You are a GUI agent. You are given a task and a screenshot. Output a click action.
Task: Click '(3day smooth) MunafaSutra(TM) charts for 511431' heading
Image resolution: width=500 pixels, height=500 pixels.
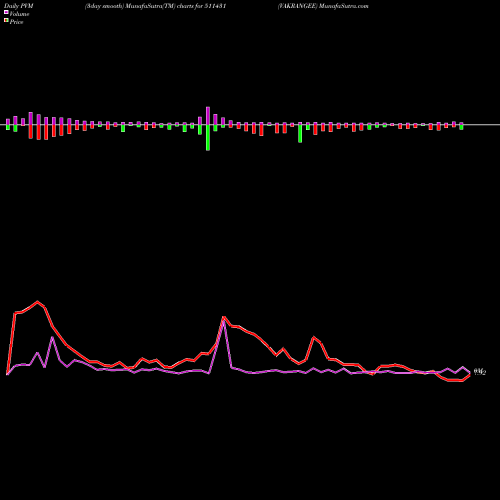155,6
